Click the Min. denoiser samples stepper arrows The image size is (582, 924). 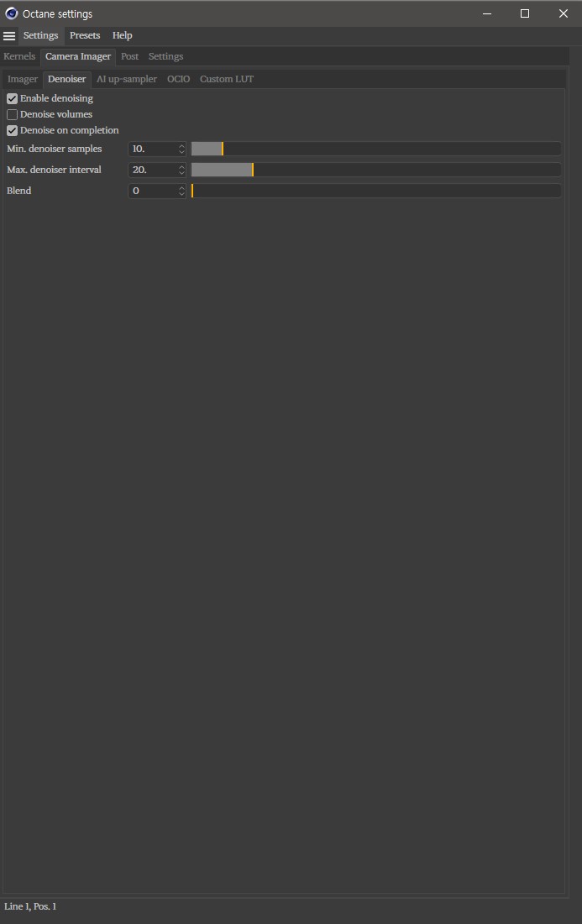tap(181, 149)
